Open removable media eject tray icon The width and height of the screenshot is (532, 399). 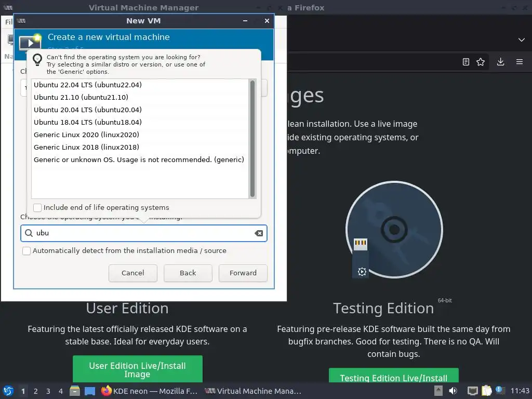point(438,391)
